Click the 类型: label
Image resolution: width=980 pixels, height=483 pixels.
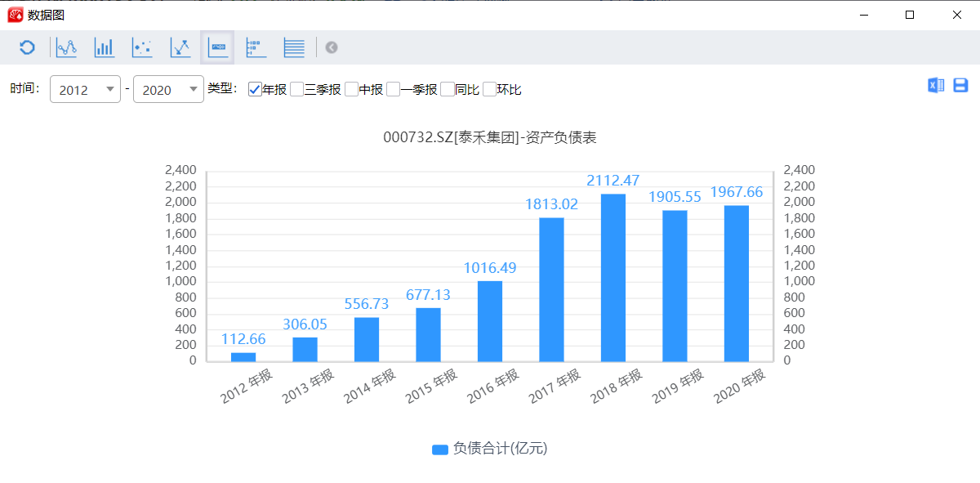pyautogui.click(x=222, y=88)
